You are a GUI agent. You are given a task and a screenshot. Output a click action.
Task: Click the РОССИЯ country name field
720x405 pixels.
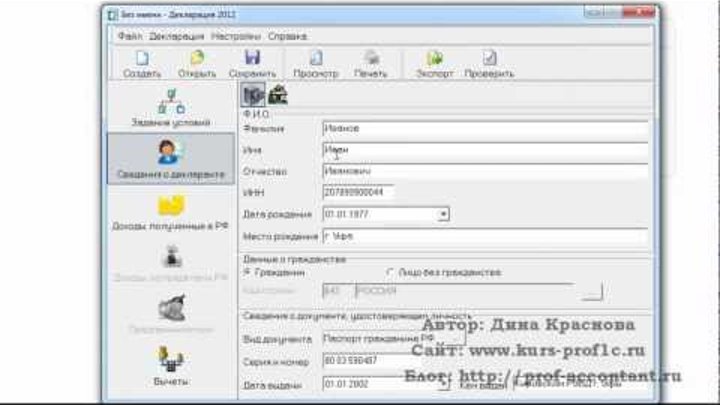pyautogui.click(x=465, y=291)
